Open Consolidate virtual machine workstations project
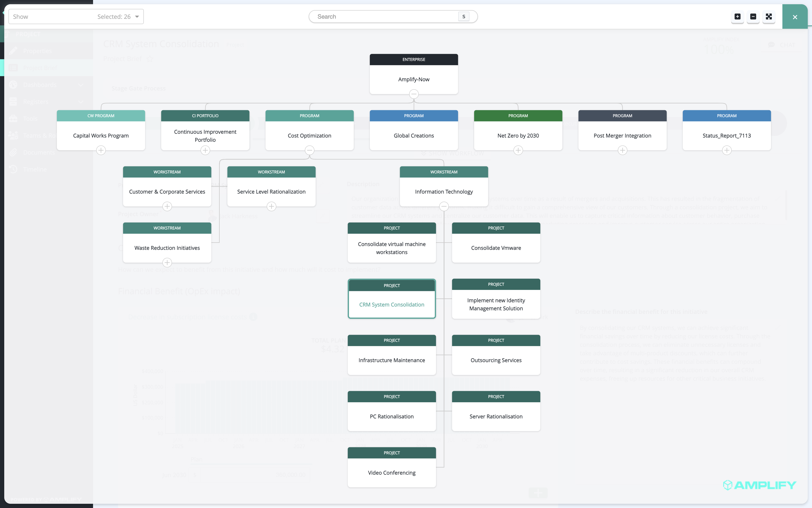Screen dimensions: 812x508 coord(392,242)
